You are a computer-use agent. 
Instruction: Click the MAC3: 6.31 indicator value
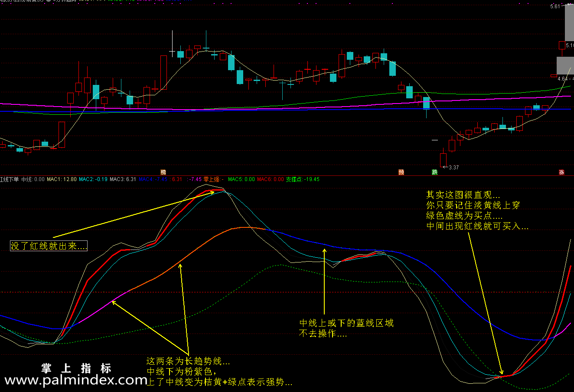click(123, 179)
